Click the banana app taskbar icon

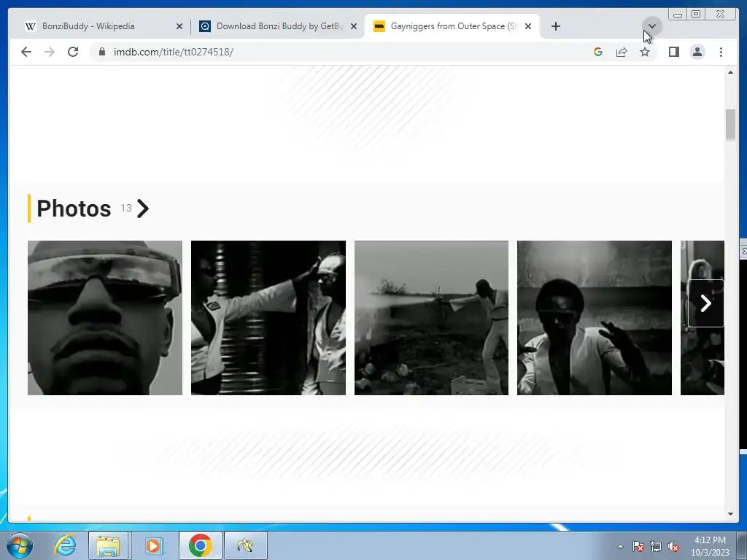coord(246,545)
